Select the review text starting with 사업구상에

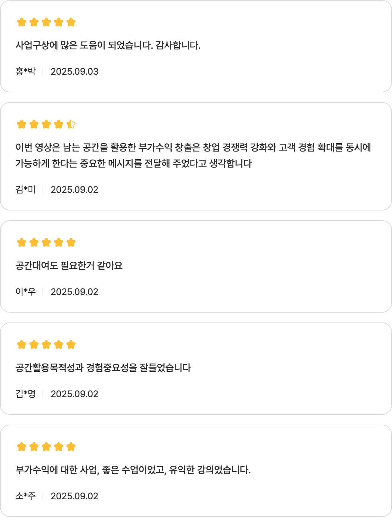[x=108, y=45]
